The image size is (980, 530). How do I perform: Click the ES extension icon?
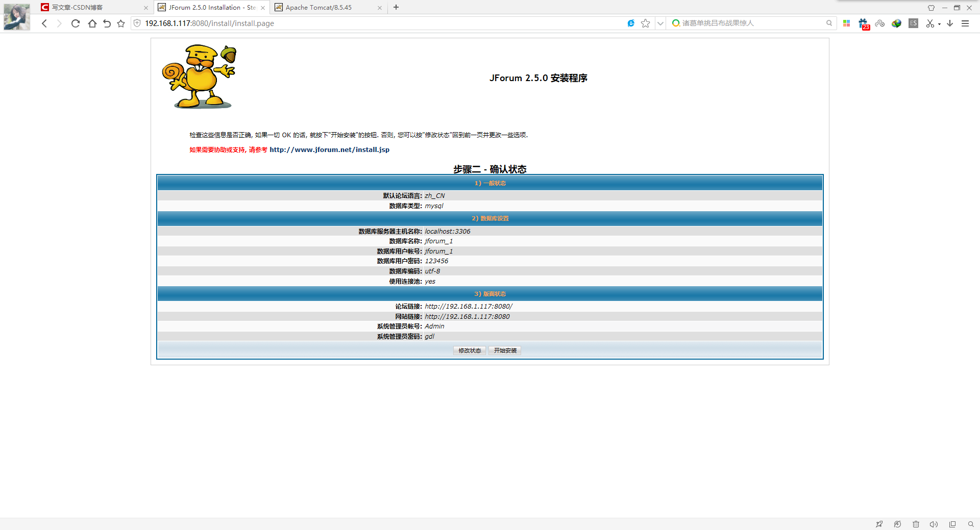tap(914, 23)
